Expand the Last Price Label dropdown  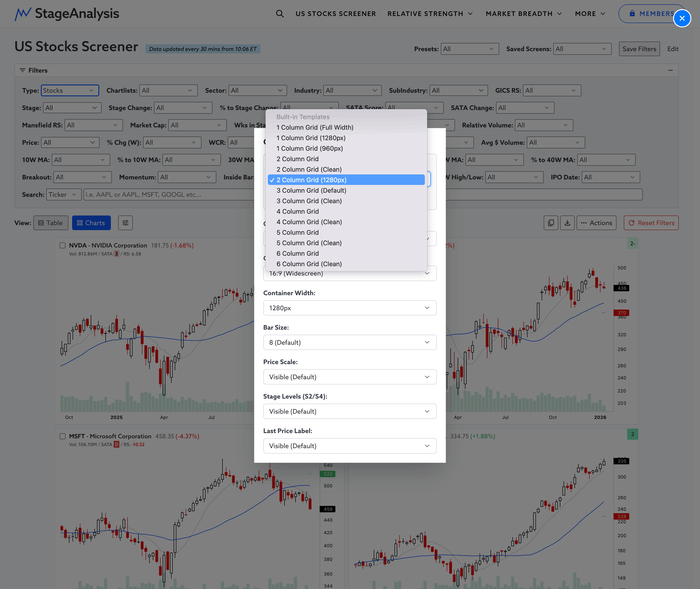pos(349,446)
